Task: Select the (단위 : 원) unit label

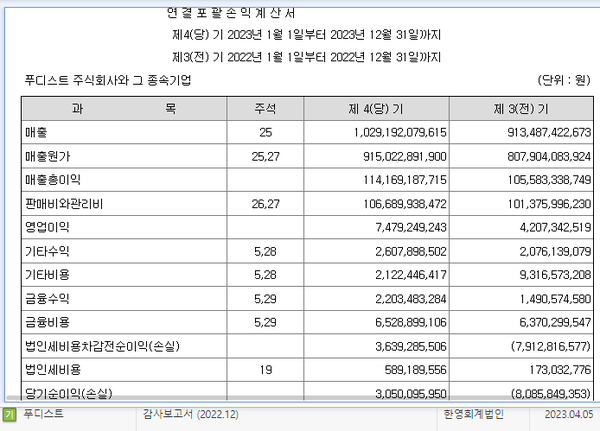Action: pyautogui.click(x=564, y=80)
